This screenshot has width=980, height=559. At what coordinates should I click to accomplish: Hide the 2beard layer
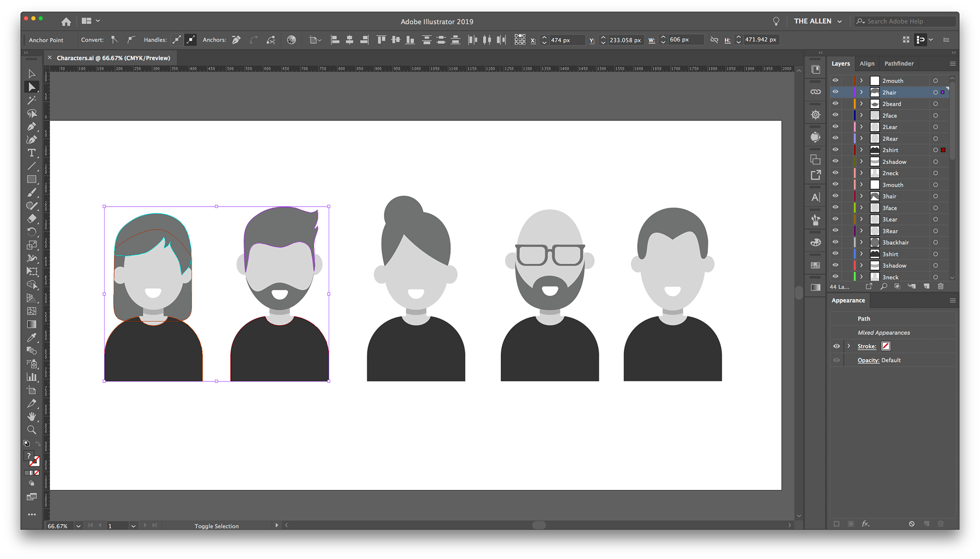click(836, 104)
